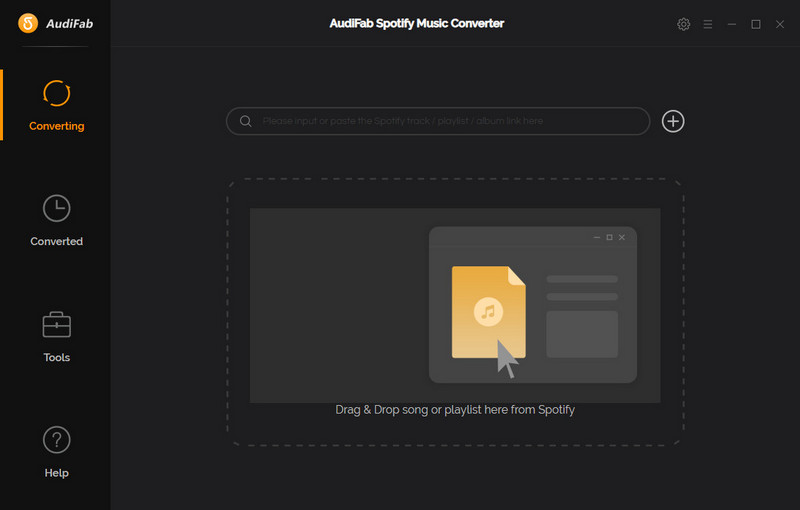This screenshot has height=510, width=800.
Task: Open settings with the gear icon
Action: (x=684, y=24)
